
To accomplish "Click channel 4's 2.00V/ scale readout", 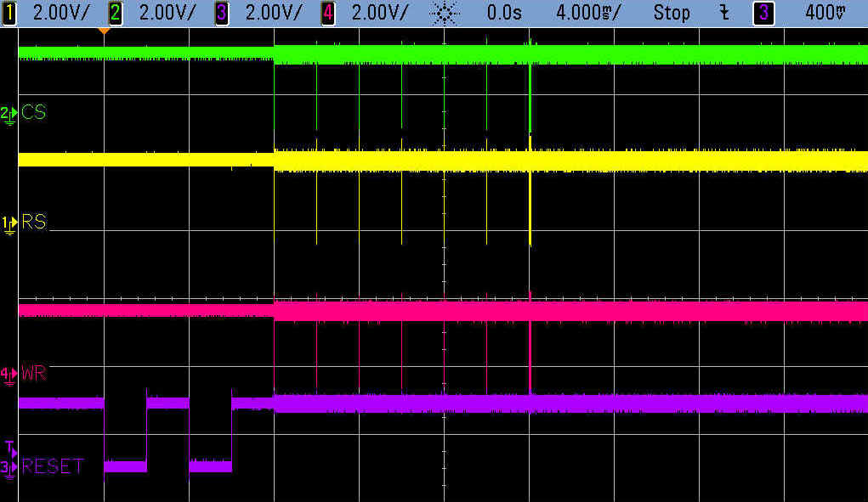I will [380, 13].
